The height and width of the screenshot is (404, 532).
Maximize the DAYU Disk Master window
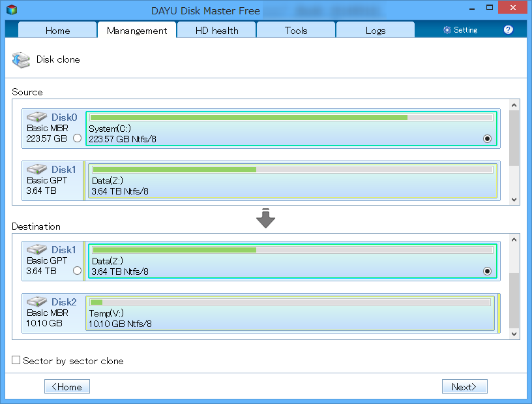pos(489,8)
